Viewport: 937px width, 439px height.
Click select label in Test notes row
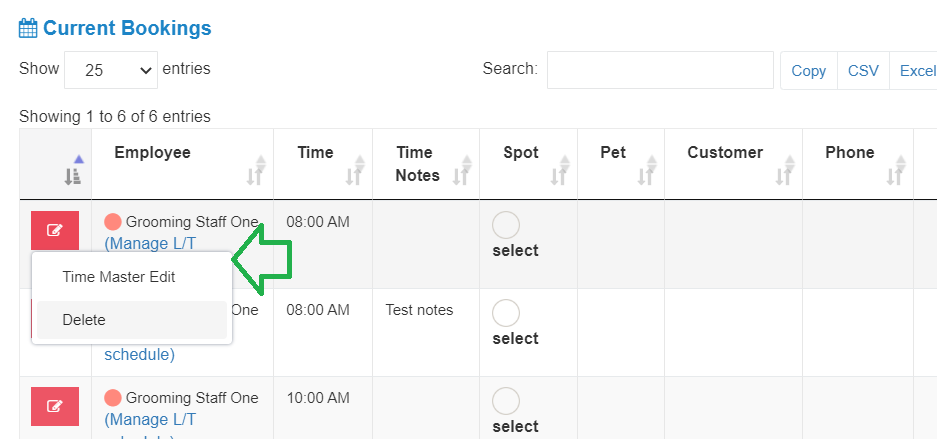tap(515, 339)
